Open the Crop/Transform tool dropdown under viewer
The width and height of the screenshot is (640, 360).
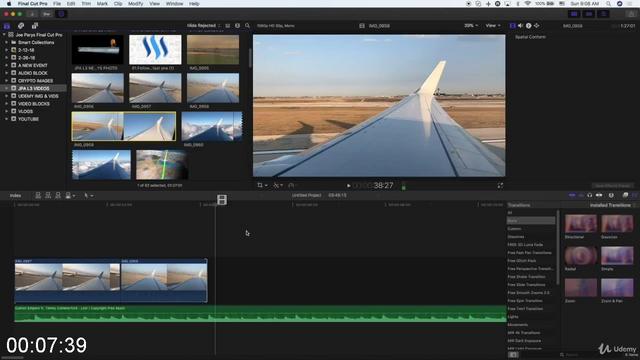click(x=262, y=185)
